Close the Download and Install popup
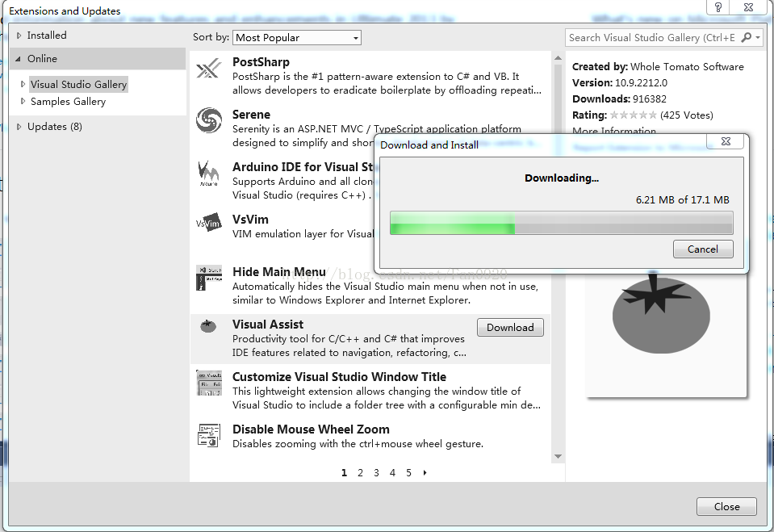This screenshot has height=532, width=774. [x=726, y=141]
